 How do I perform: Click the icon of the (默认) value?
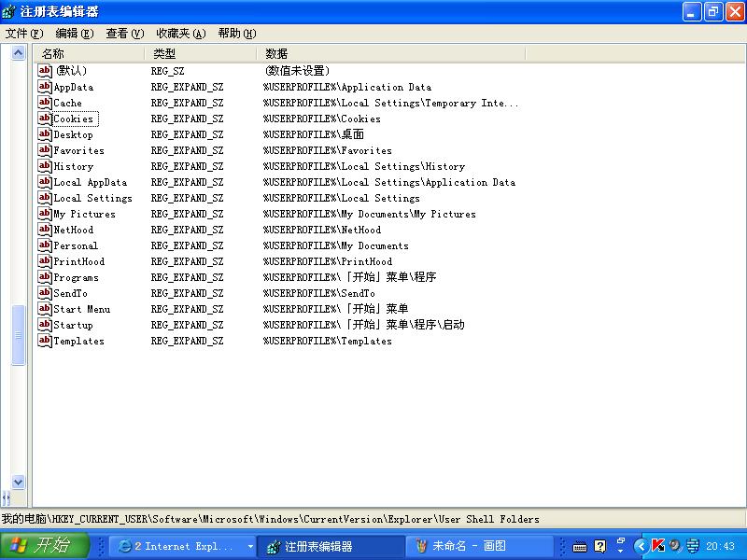click(45, 71)
